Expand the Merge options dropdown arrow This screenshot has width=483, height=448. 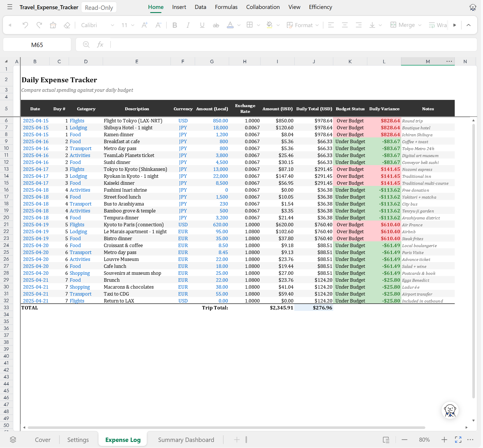420,25
